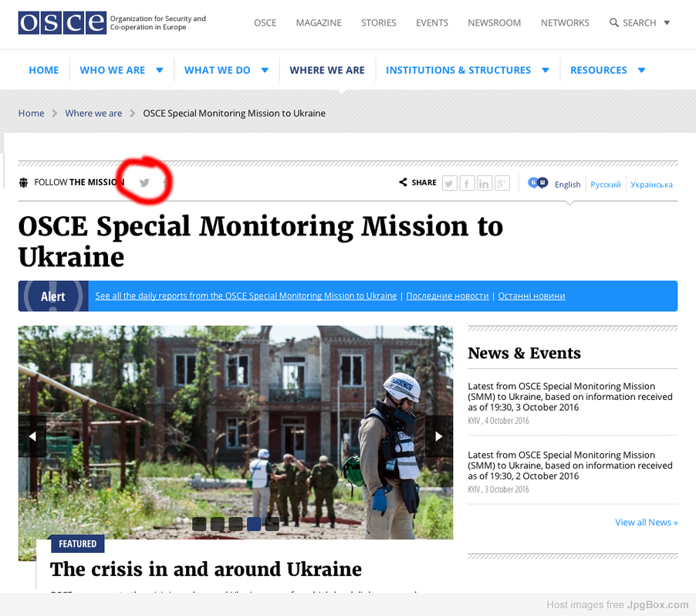Open the Последние новости link
This screenshot has height=616, width=696.
(448, 296)
